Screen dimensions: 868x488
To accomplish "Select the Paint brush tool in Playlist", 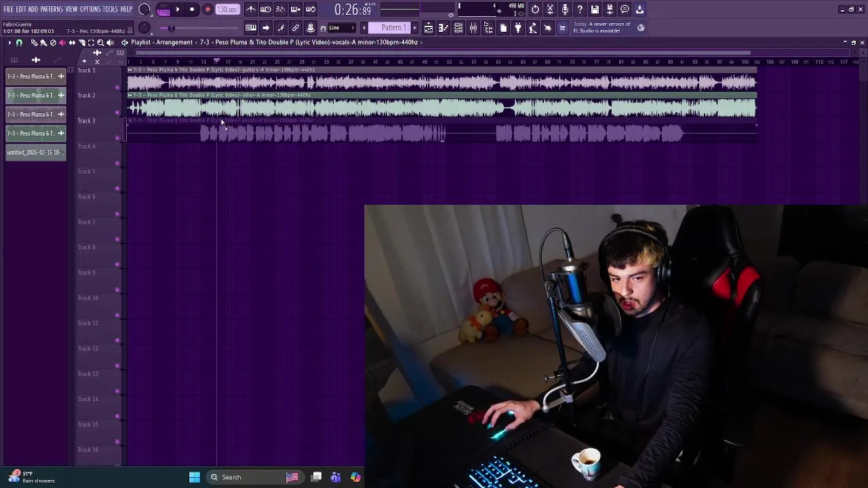I will [43, 42].
